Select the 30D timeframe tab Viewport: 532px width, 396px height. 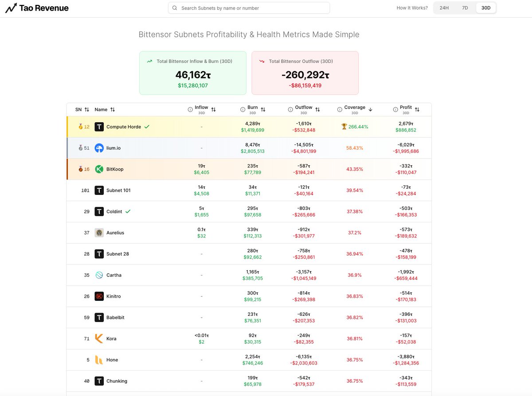point(486,8)
